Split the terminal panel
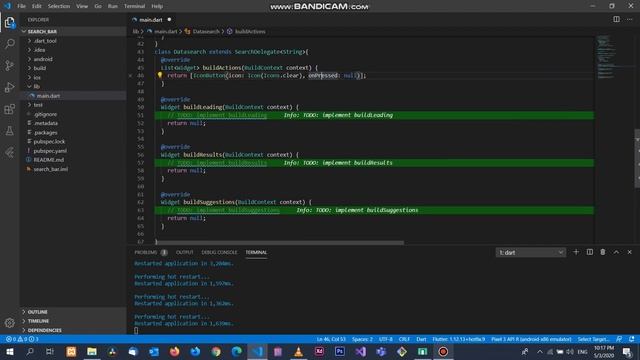The height and width of the screenshot is (360, 640). [590, 252]
